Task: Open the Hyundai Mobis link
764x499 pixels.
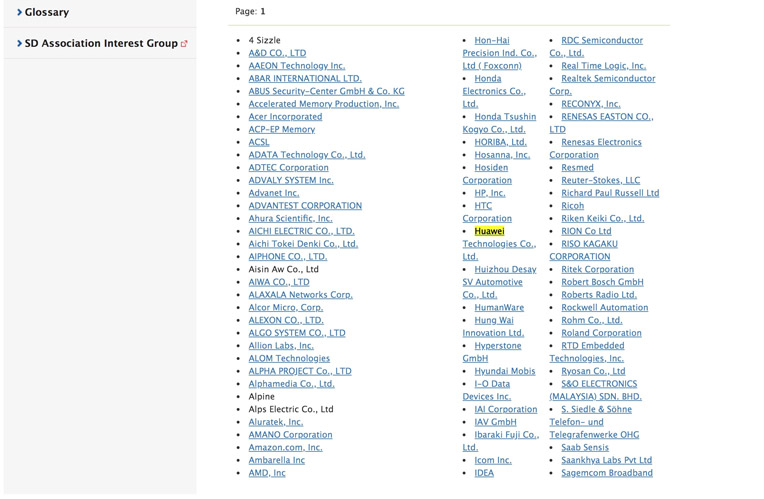Action: (505, 371)
